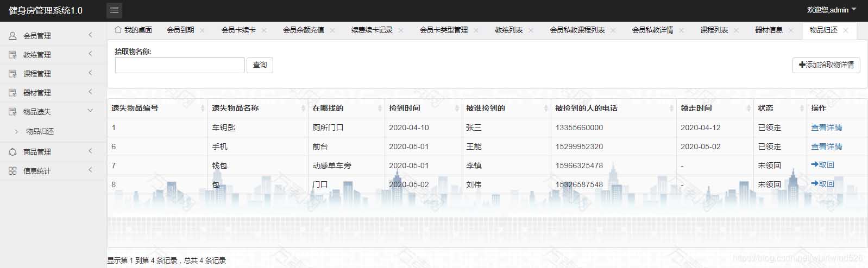Click the 信息统计 grid icon

pos(12,171)
